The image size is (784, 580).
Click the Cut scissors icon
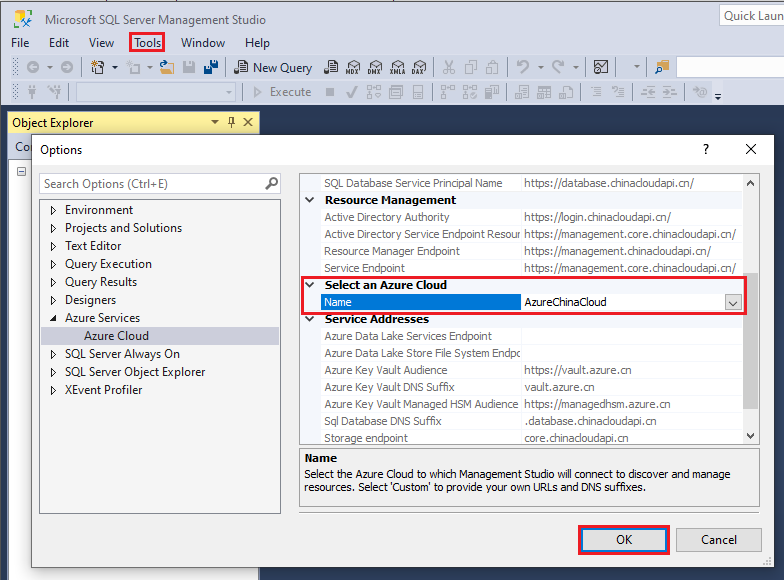point(448,67)
